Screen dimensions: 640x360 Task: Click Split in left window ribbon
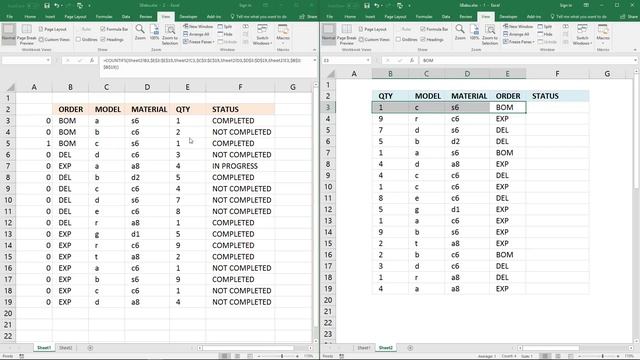pos(225,27)
